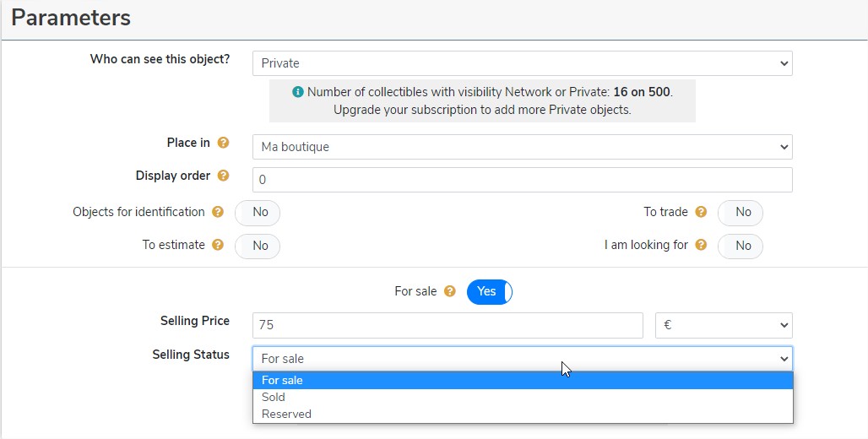The width and height of the screenshot is (868, 439).
Task: Open the Who can see this object dropdown
Action: [522, 63]
